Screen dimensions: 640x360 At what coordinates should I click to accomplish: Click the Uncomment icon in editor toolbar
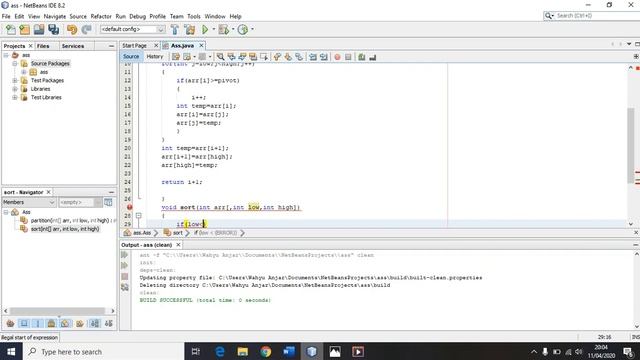click(x=373, y=57)
